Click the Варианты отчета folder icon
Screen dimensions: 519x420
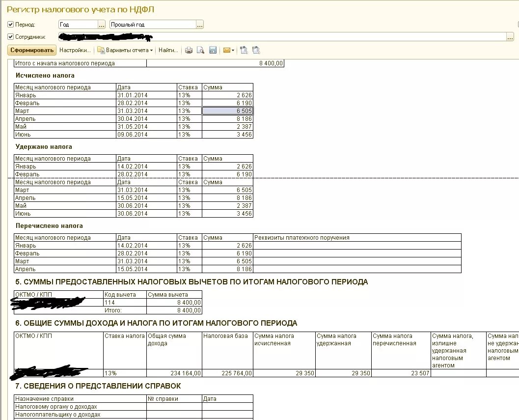tap(101, 50)
